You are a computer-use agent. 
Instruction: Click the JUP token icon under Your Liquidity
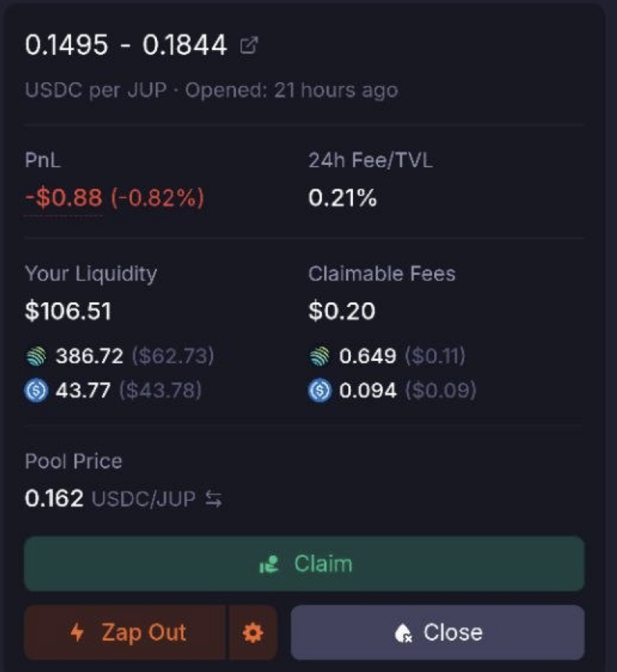(37, 357)
